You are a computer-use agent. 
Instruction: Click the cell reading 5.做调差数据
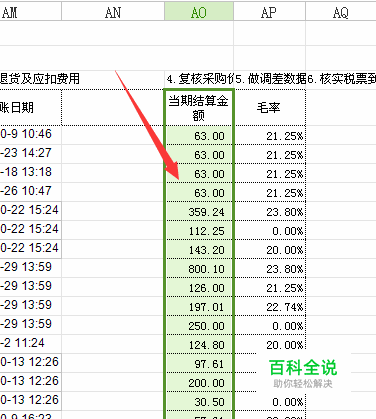(x=270, y=79)
